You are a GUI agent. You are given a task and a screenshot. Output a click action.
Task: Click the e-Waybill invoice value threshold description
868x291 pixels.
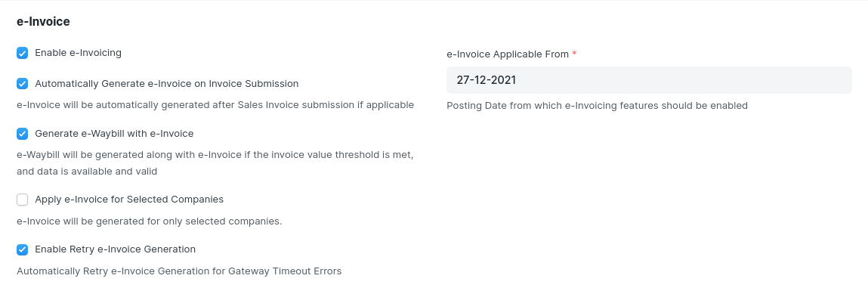tap(215, 163)
